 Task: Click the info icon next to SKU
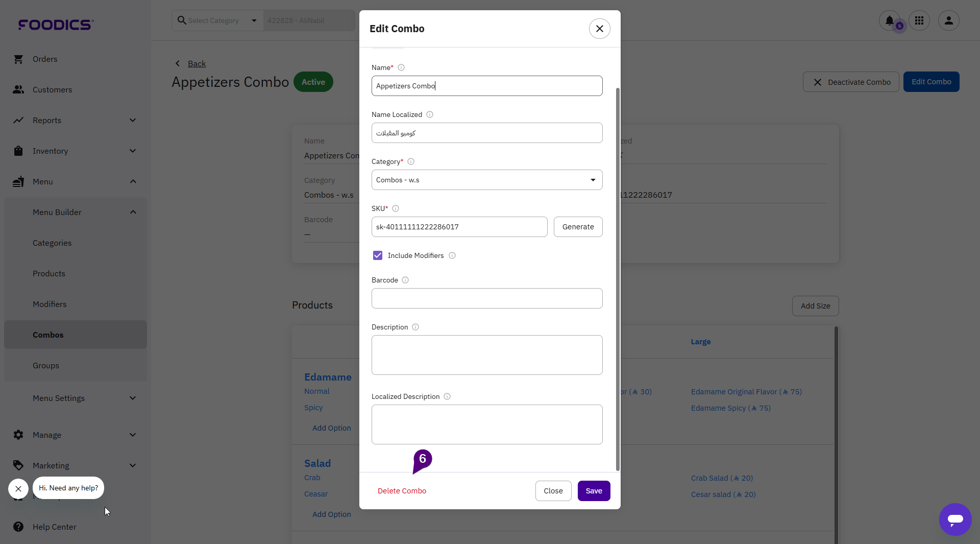point(396,209)
